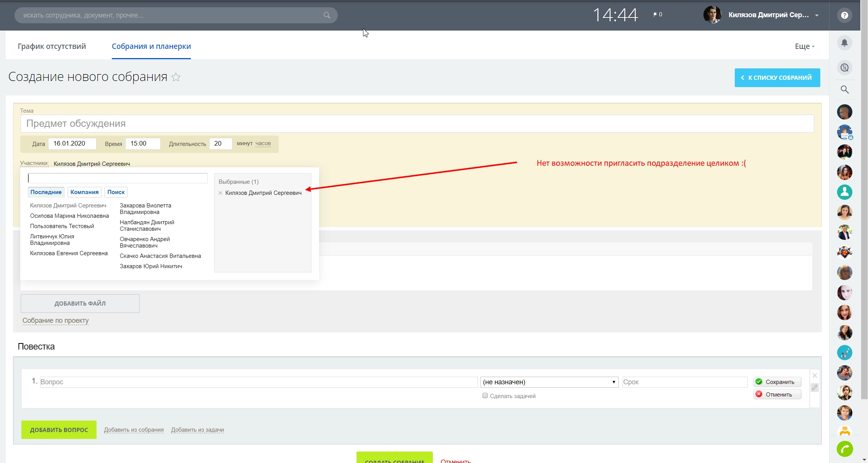Click the help question mark icon
Image resolution: width=868 pixels, height=463 pixels.
point(844,15)
